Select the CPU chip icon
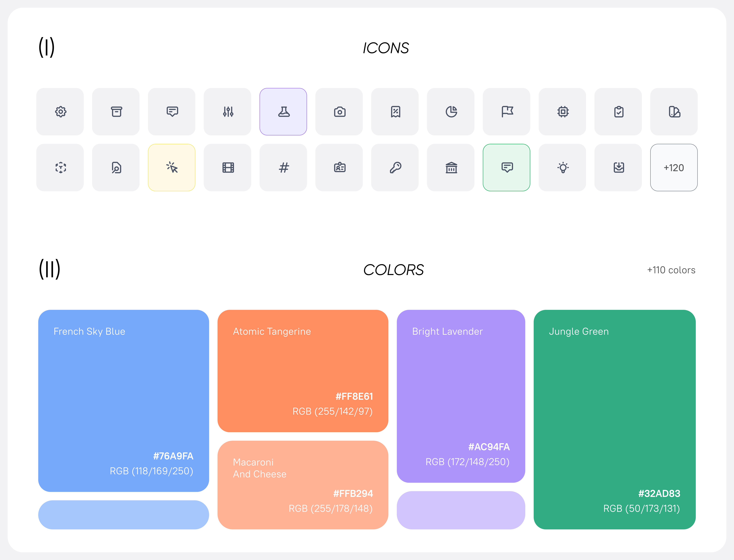 pos(562,112)
